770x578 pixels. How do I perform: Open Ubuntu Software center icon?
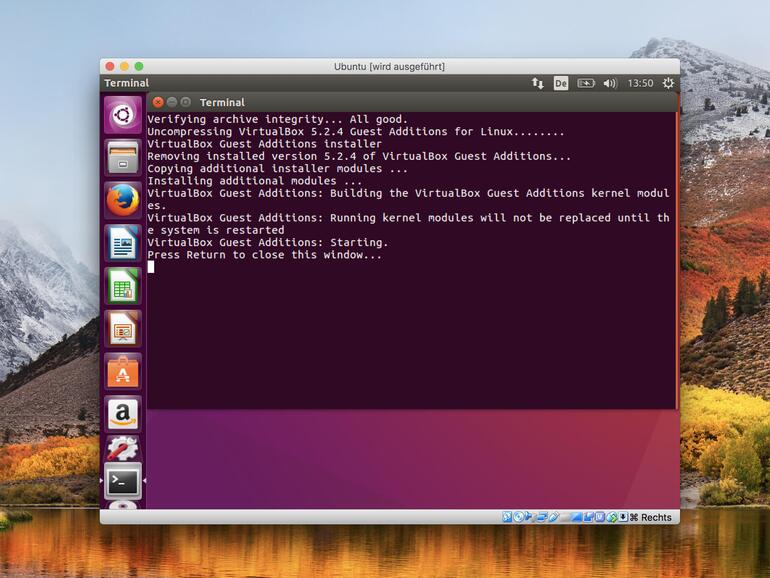click(123, 371)
